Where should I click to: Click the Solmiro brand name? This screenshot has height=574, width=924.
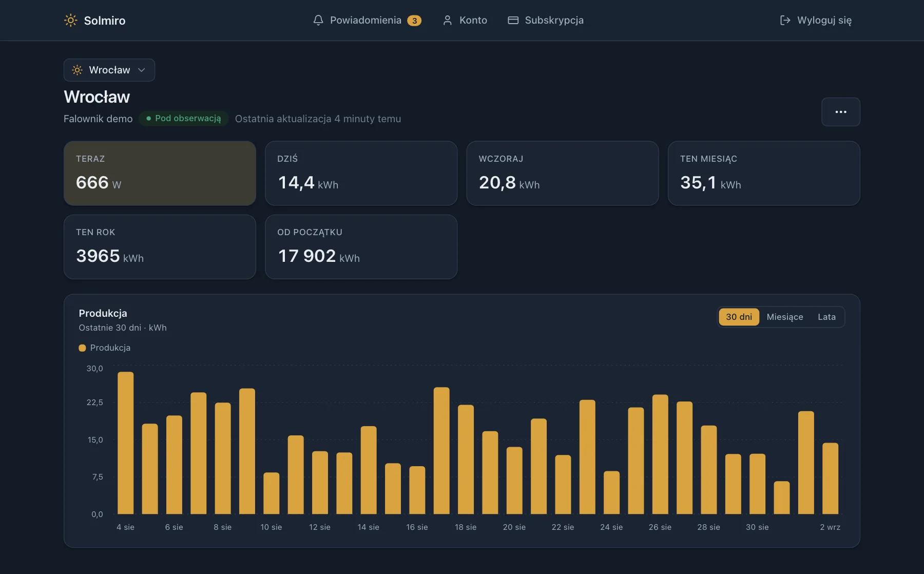click(105, 21)
